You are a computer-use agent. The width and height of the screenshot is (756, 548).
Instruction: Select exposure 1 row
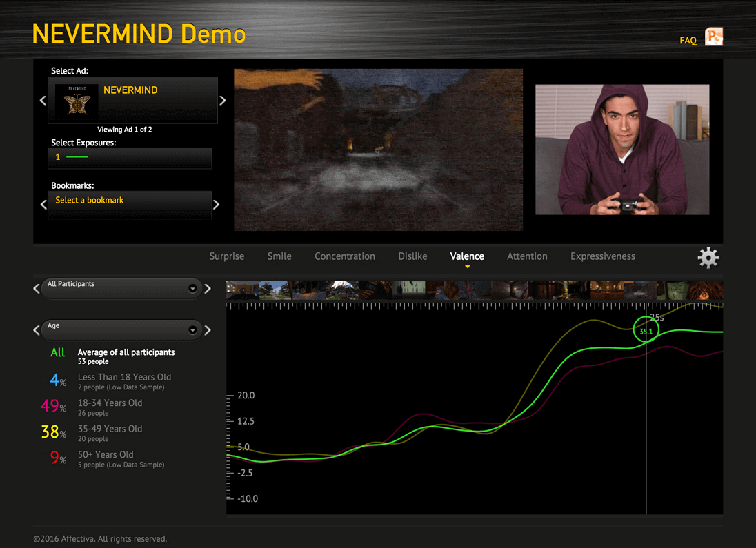[x=130, y=158]
